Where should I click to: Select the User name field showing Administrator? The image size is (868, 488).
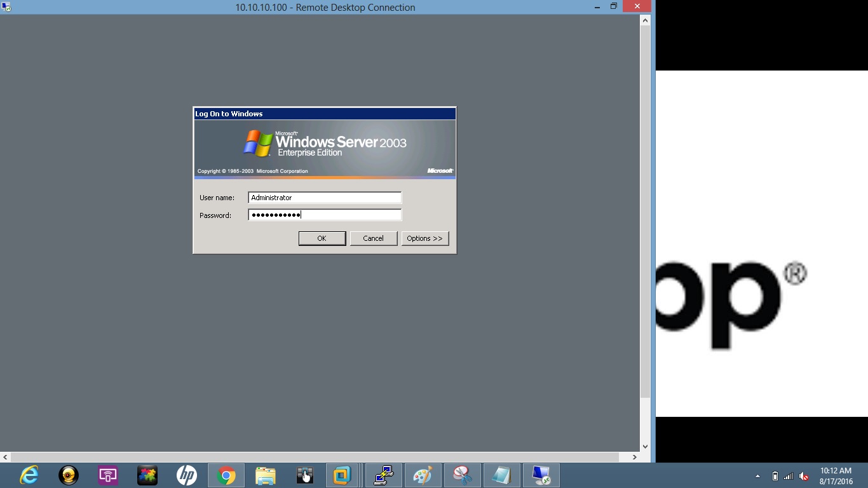(324, 197)
